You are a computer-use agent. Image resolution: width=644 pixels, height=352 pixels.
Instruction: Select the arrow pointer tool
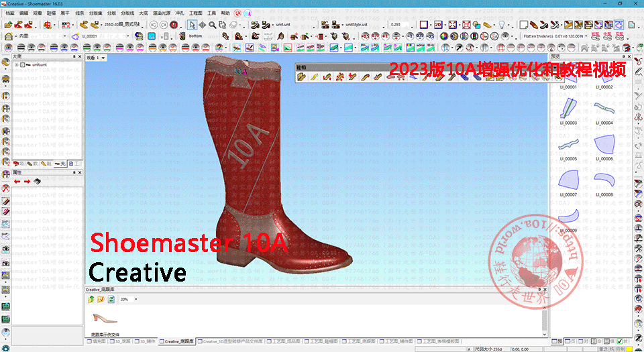pyautogui.click(x=193, y=25)
